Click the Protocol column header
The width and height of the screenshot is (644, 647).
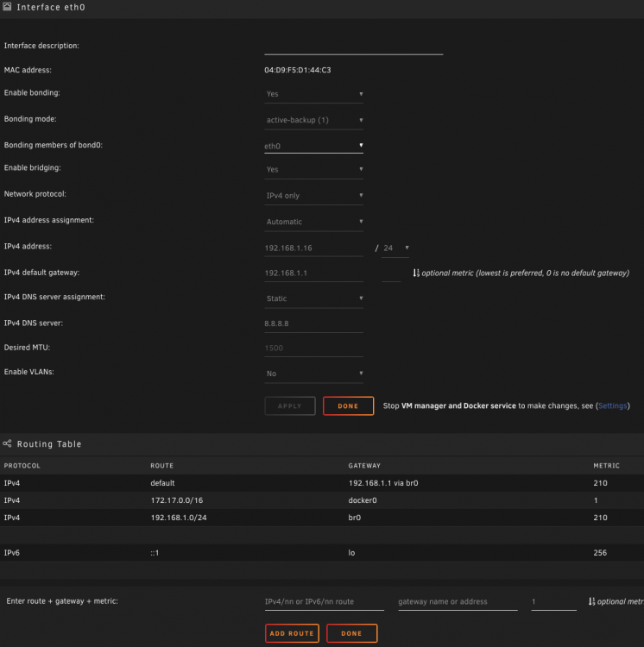pos(22,466)
